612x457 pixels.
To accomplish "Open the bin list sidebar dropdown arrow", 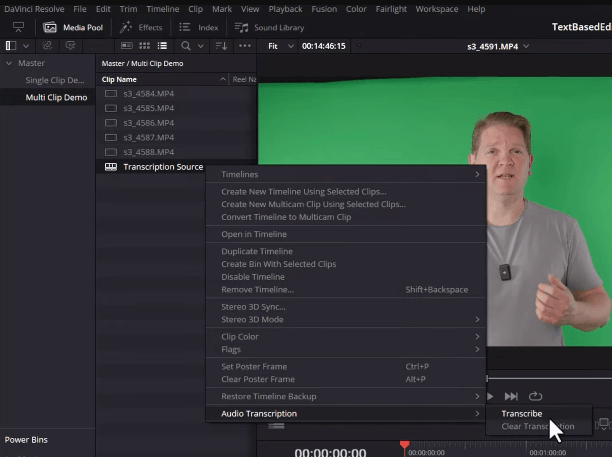I will [x=26, y=46].
